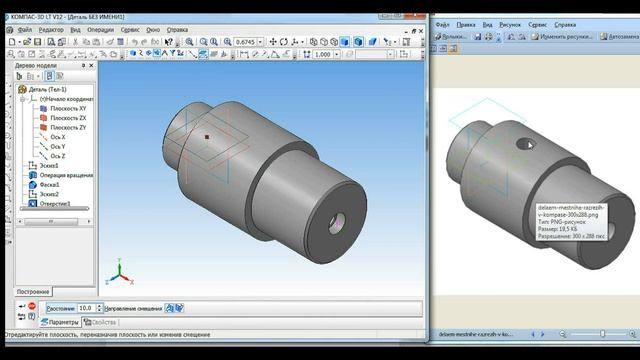Click the zoom window magnifier icon
The height and width of the screenshot is (360, 640).
coord(189,42)
